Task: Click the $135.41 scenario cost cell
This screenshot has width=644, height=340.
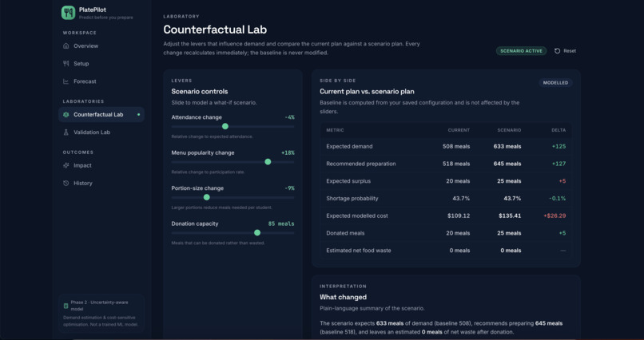Action: click(510, 215)
